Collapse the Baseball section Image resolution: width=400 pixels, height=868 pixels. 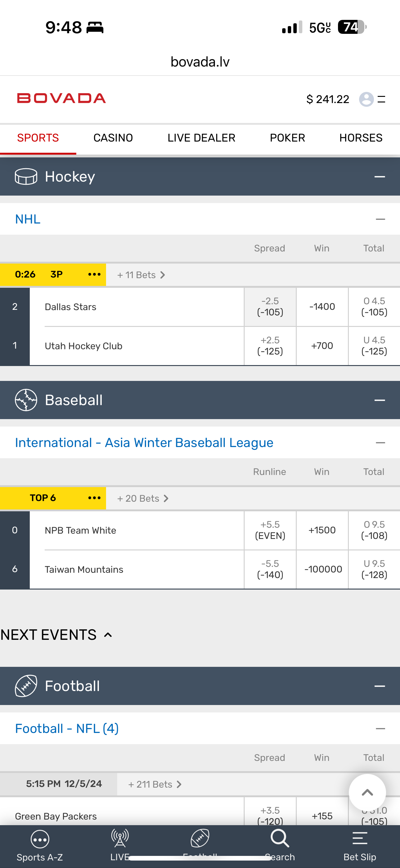pos(380,400)
